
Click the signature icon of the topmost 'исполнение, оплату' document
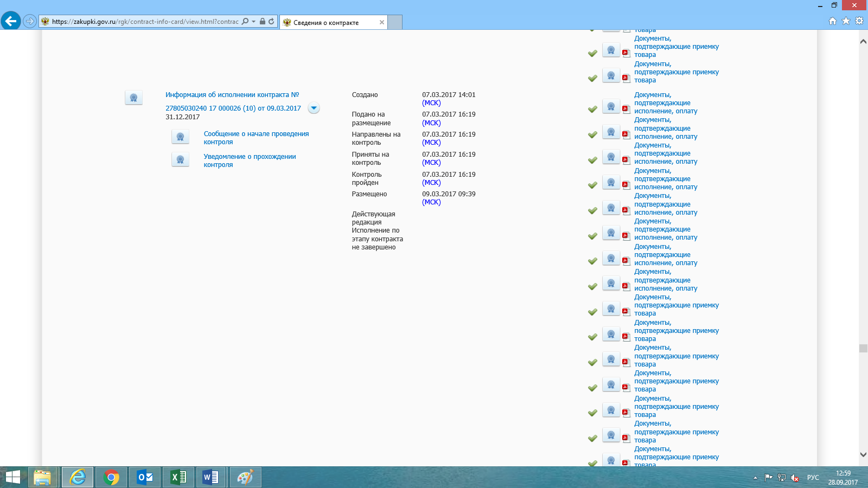pyautogui.click(x=611, y=106)
